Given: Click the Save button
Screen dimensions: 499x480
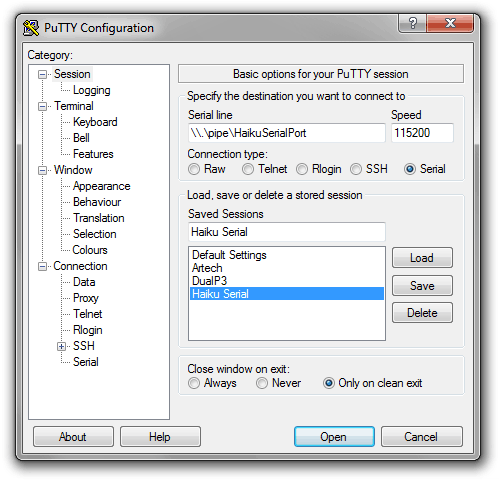Looking at the screenshot, I should [422, 286].
